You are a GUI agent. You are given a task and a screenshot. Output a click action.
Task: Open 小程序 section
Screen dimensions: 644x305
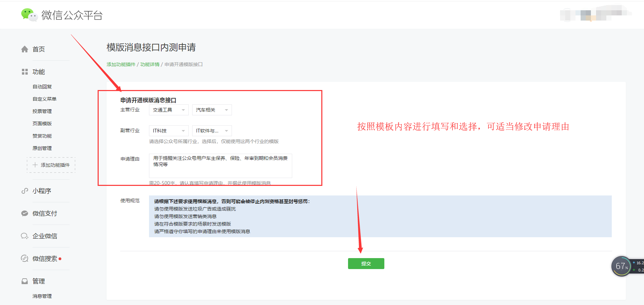click(x=42, y=191)
